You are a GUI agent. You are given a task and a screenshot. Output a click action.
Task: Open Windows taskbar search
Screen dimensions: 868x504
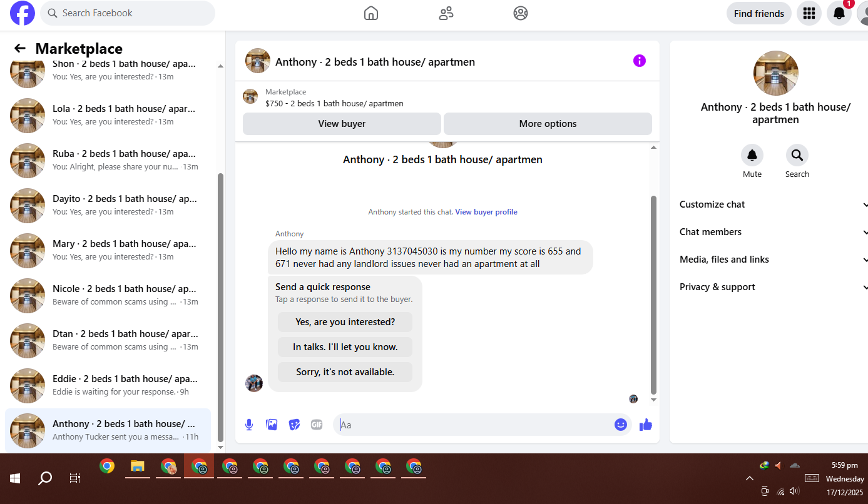(x=45, y=478)
